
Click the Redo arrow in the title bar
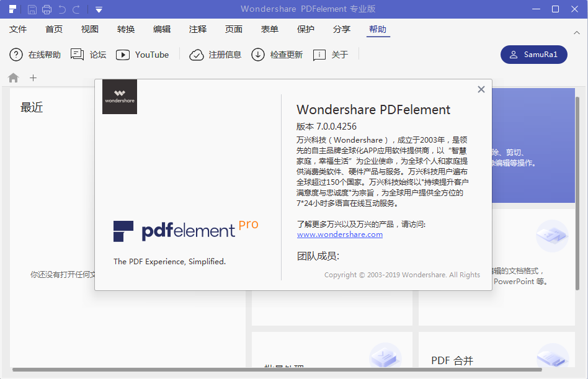click(77, 9)
